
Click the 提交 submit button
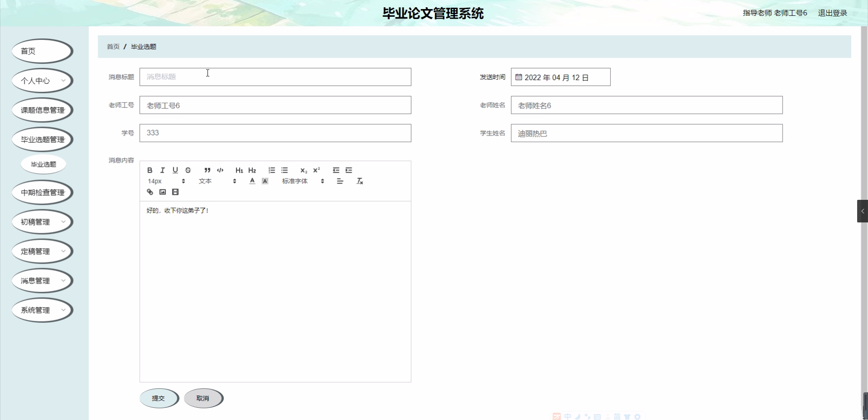159,398
